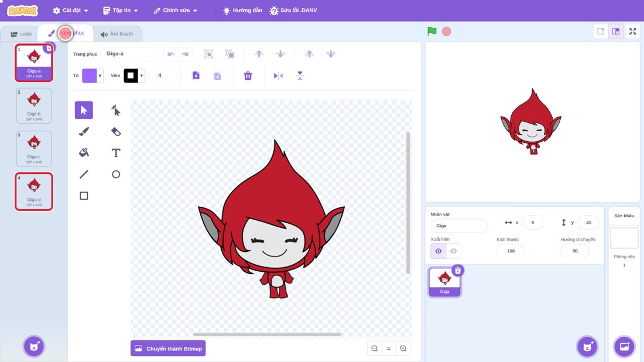The width and height of the screenshot is (644, 362).
Task: Click the Group objects icon
Action: click(x=208, y=54)
